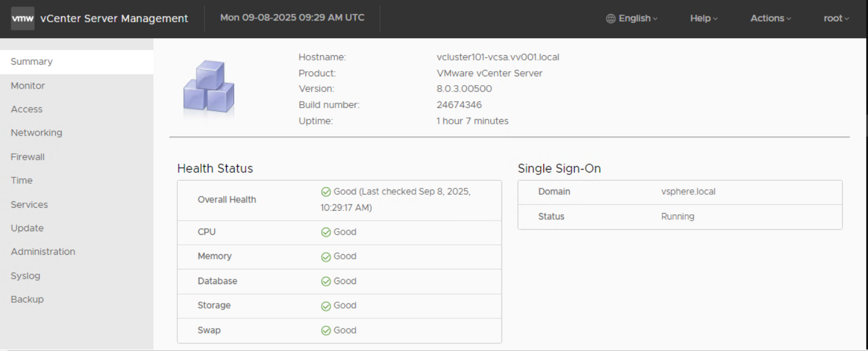Viewport: 868px width, 351px height.
Task: Click the globe language icon
Action: pyautogui.click(x=611, y=19)
